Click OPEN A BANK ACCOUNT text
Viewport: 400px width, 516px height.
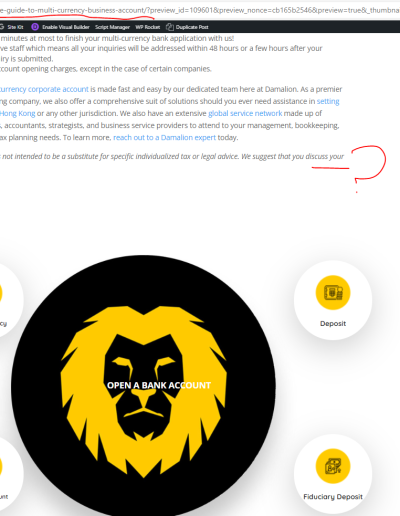(x=159, y=385)
